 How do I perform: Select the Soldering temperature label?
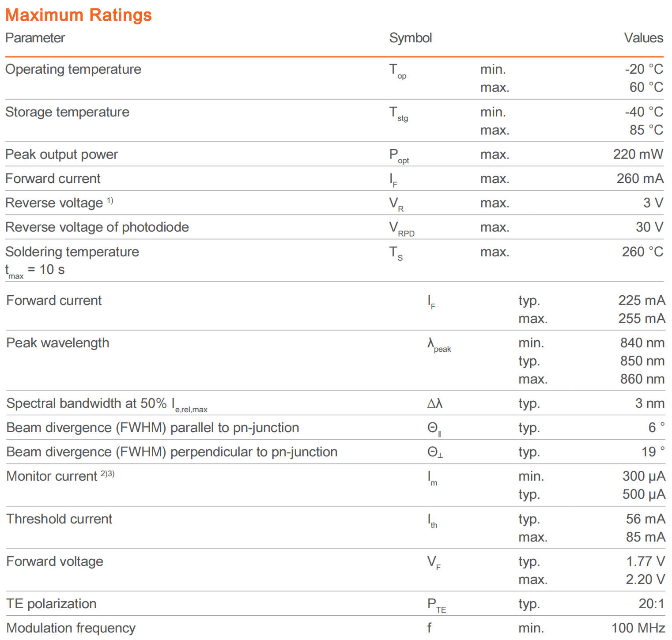(72, 252)
